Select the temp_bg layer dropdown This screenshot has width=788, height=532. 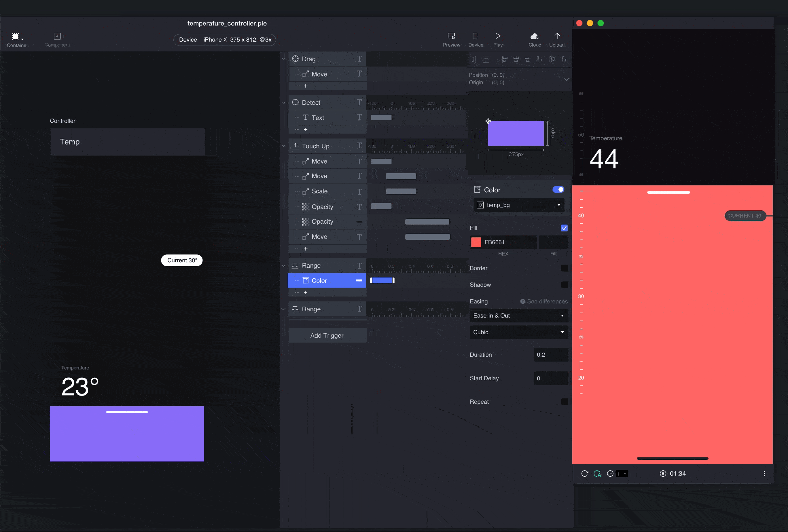(518, 205)
